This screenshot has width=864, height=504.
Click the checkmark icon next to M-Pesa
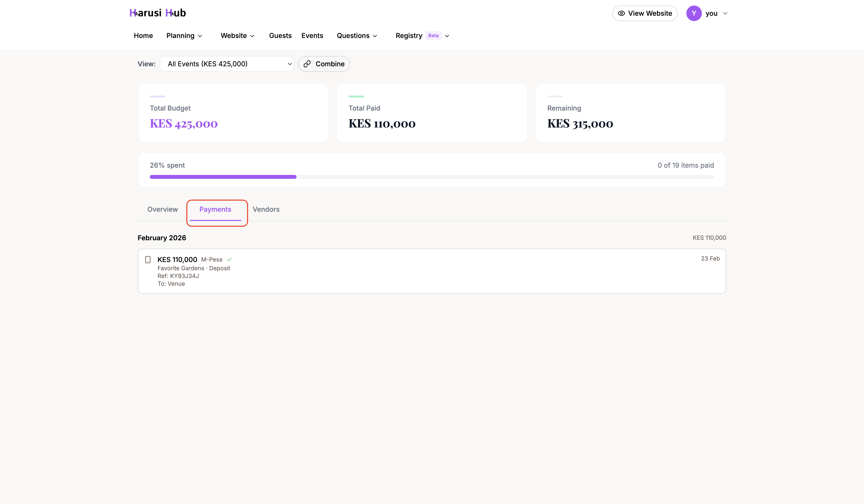tap(229, 260)
